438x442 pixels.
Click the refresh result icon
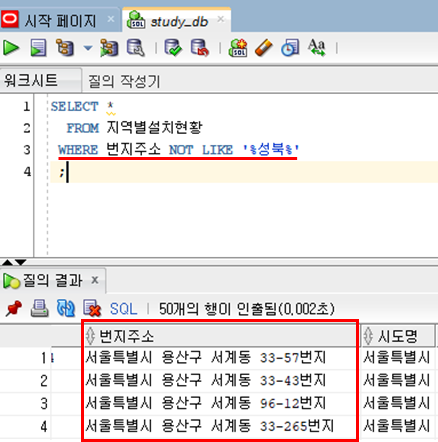(65, 308)
